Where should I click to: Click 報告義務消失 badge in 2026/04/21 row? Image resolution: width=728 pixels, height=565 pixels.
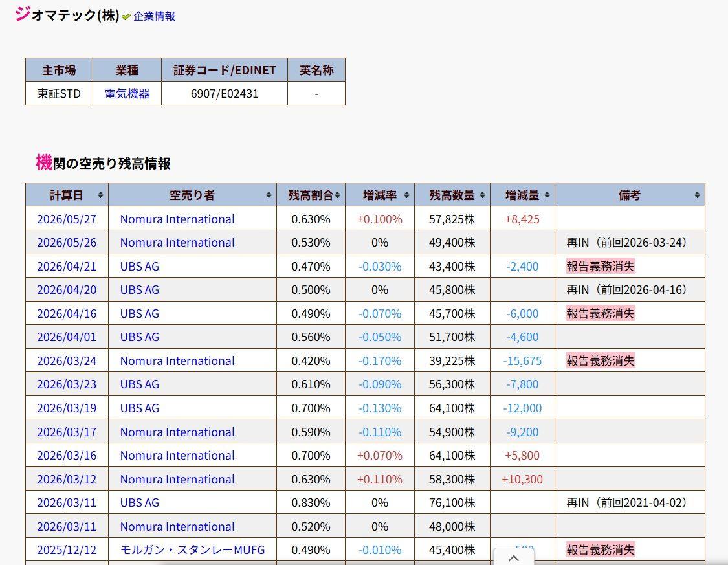601,267
